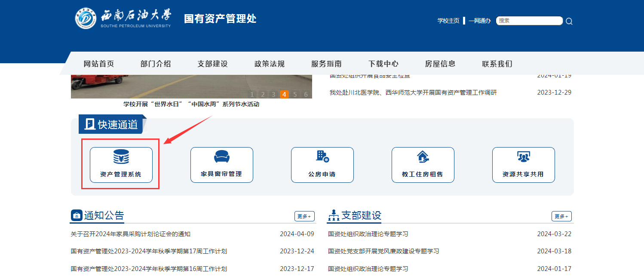Switch carousel to slide 6
644x280 pixels.
coord(306,95)
